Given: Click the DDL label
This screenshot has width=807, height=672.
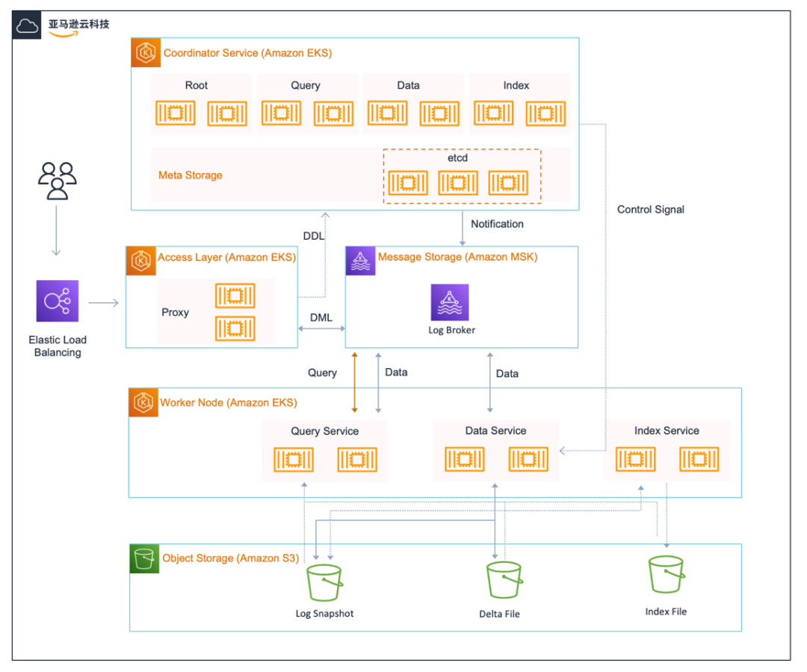Looking at the screenshot, I should [x=313, y=235].
